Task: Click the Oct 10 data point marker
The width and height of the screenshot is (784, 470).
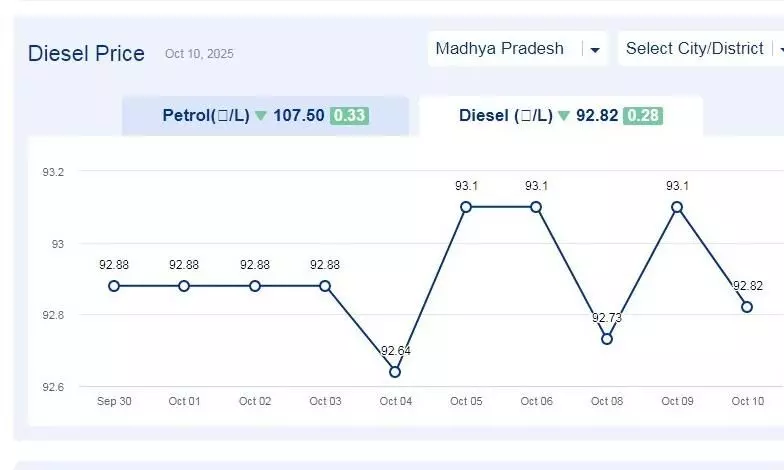Action: 747,307
